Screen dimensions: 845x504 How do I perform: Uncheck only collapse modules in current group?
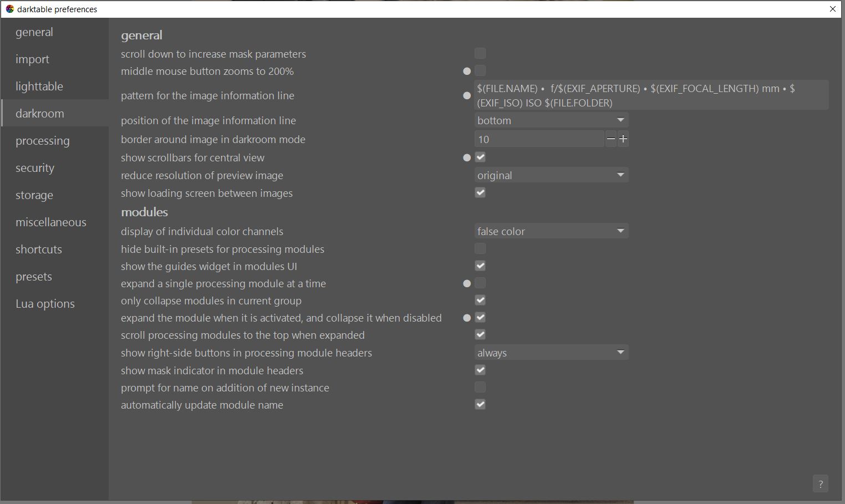click(480, 300)
